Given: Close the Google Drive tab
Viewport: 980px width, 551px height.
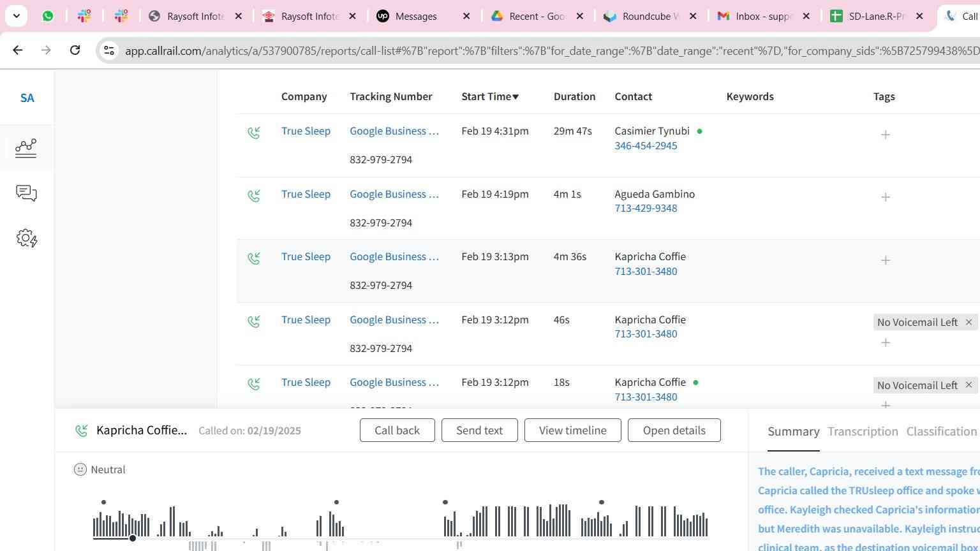Looking at the screenshot, I should click(x=580, y=16).
